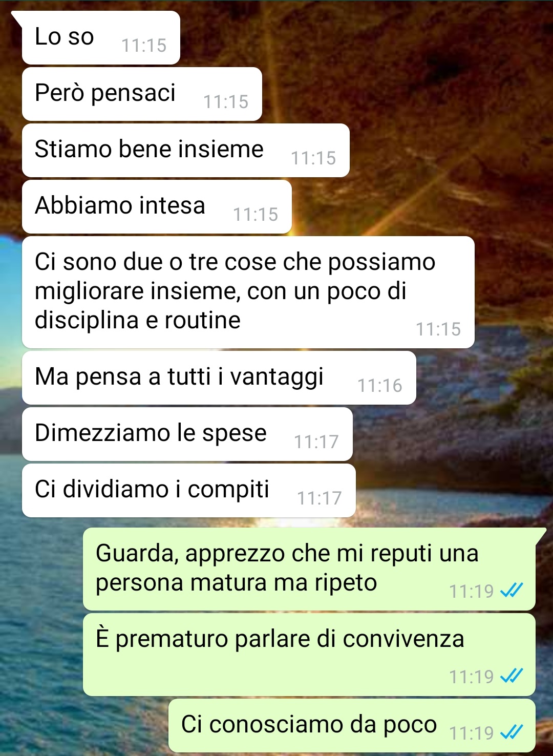Click read-receipt double check on 'Ci conosciamo da poco'
Screen dimensions: 553x756
pyautogui.click(x=512, y=733)
